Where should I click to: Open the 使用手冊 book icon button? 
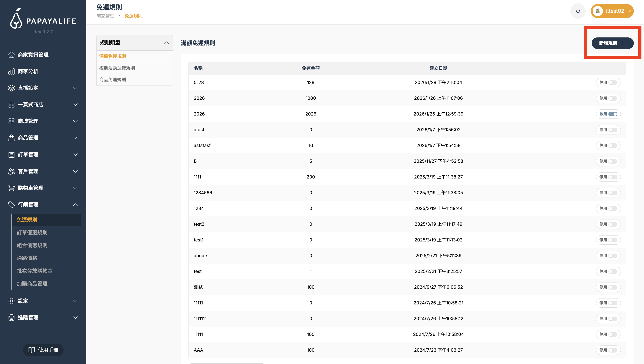point(43,350)
